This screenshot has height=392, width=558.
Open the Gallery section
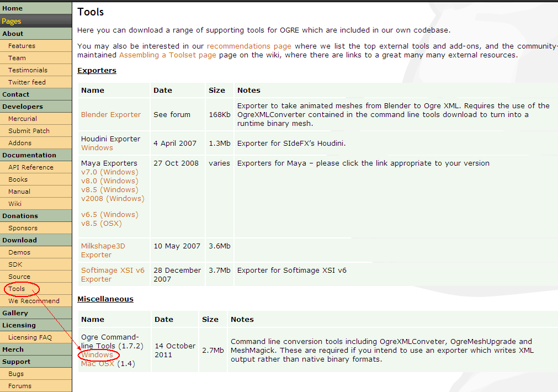coord(35,313)
